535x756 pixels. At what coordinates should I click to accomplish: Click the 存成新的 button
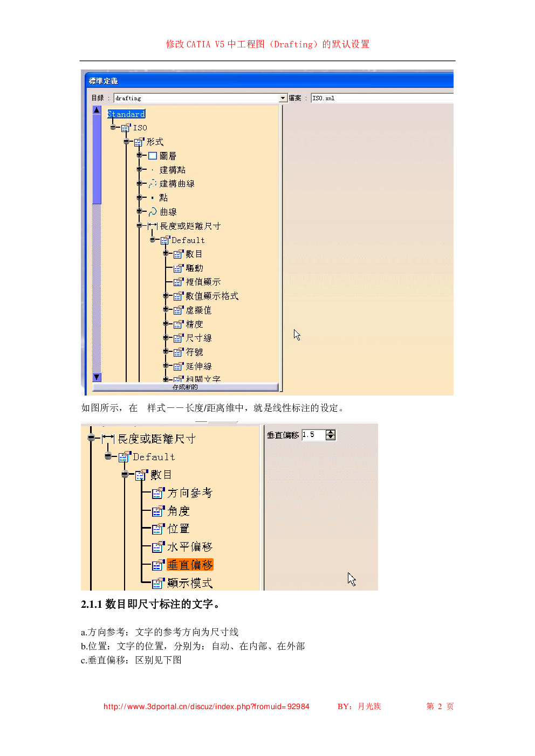185,387
